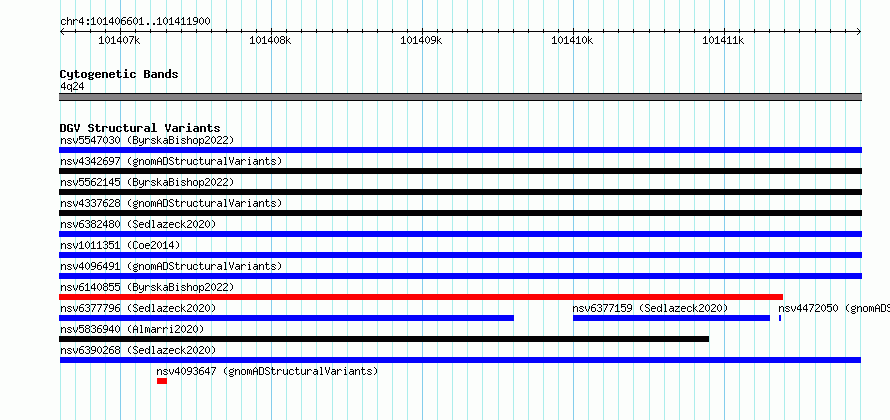Click nsv6377796 (Sedlazeck2020) label
This screenshot has height=420, width=890.
click(138, 308)
